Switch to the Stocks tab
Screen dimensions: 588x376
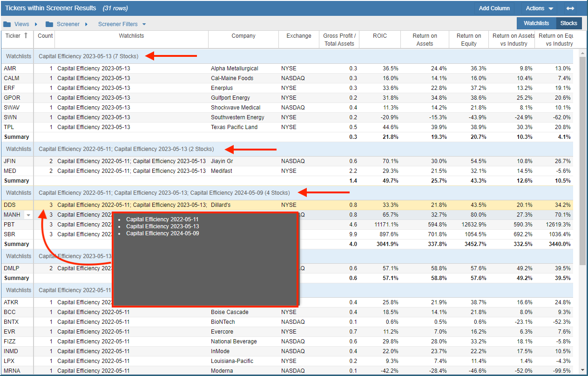[x=568, y=23]
